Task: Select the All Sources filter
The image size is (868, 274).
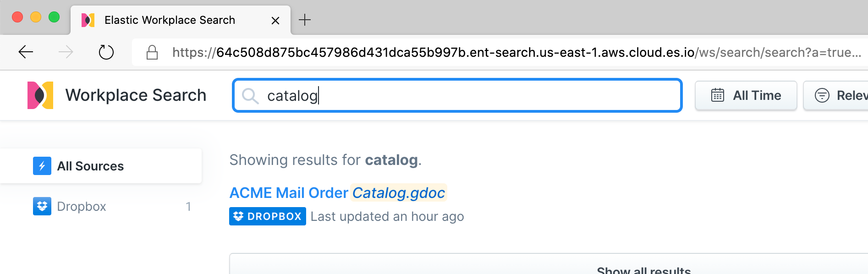Action: [90, 166]
